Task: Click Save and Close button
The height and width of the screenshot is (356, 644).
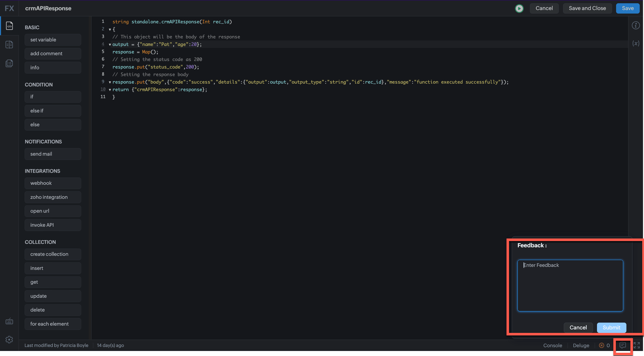Action: point(587,8)
